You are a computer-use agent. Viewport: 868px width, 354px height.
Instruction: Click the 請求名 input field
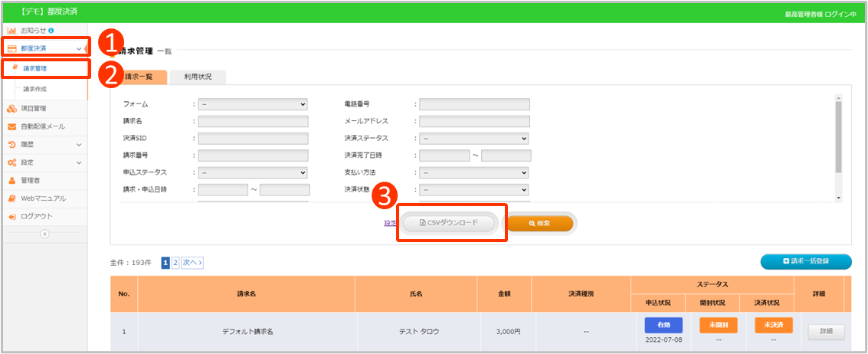click(x=253, y=121)
